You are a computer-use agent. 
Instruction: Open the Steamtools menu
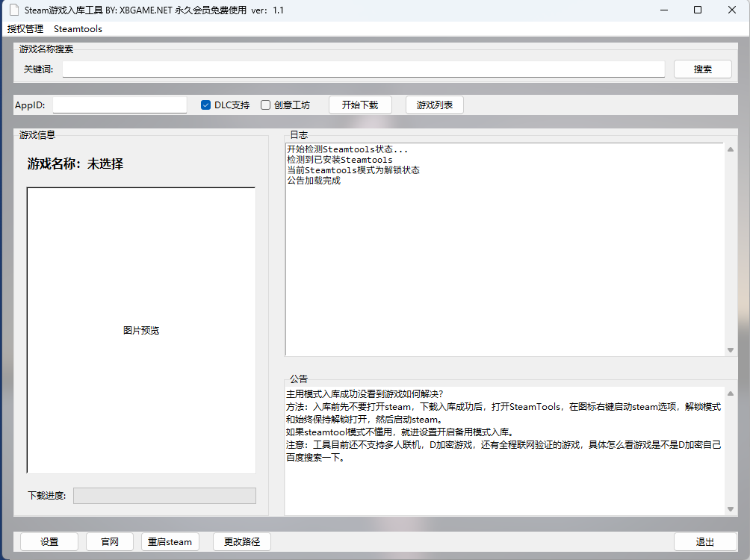click(x=78, y=28)
